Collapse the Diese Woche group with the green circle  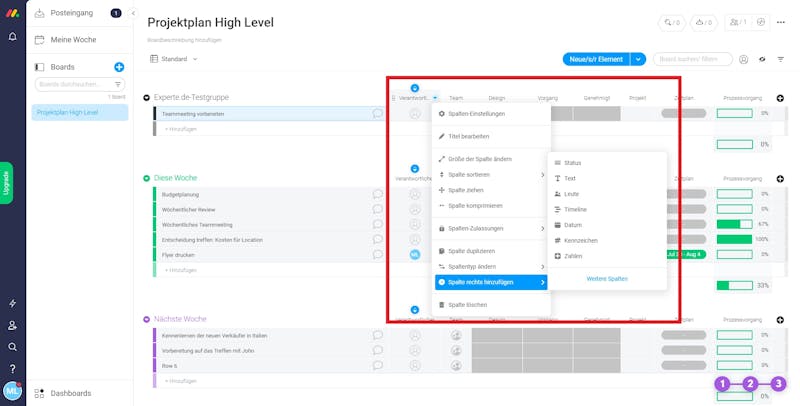pos(147,178)
